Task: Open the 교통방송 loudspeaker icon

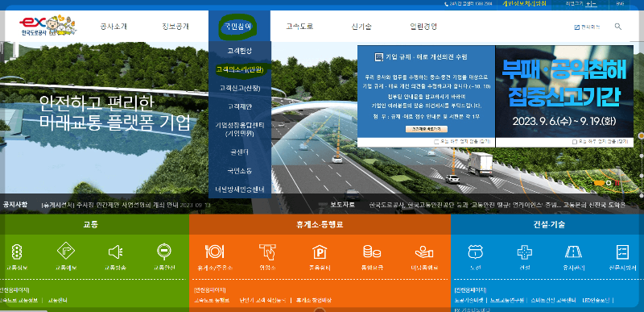Action: point(115,252)
